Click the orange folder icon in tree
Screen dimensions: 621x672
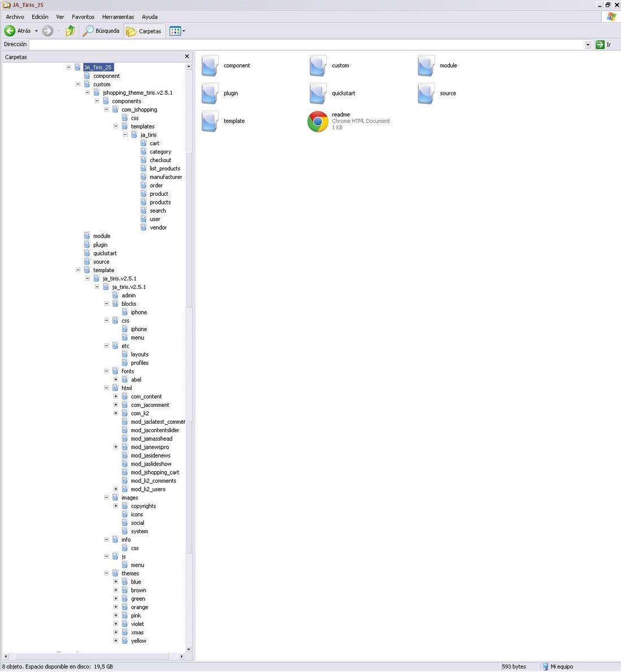pos(125,607)
